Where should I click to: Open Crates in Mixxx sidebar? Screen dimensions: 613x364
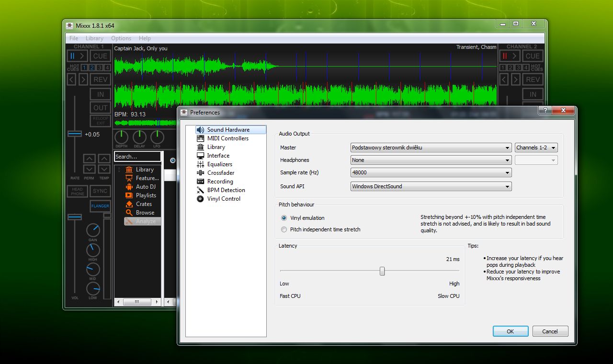139,204
